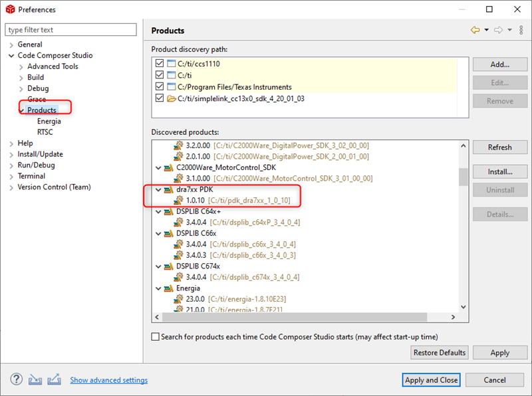Click the dra7xx PDK product icon

pos(169,189)
